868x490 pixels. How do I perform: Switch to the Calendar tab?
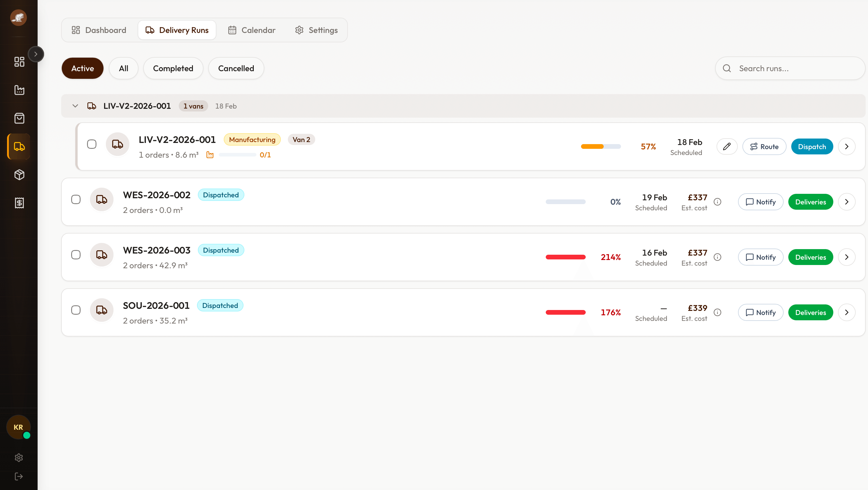pyautogui.click(x=252, y=30)
